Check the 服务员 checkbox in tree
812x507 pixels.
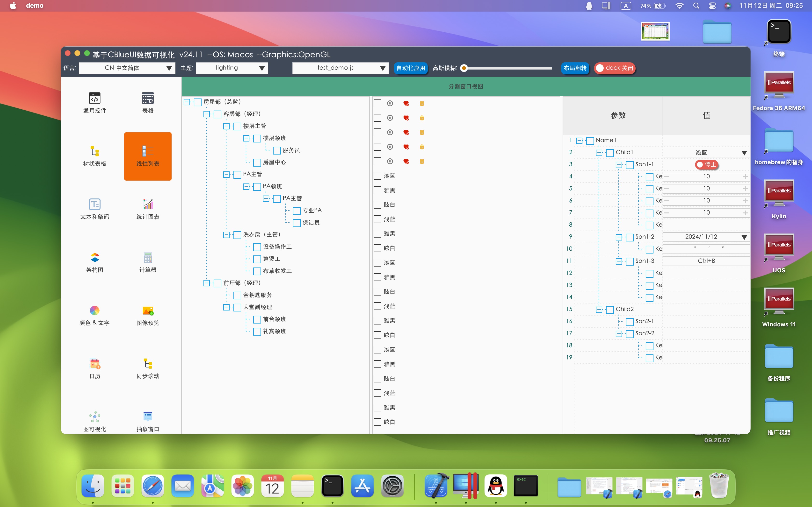tap(277, 151)
